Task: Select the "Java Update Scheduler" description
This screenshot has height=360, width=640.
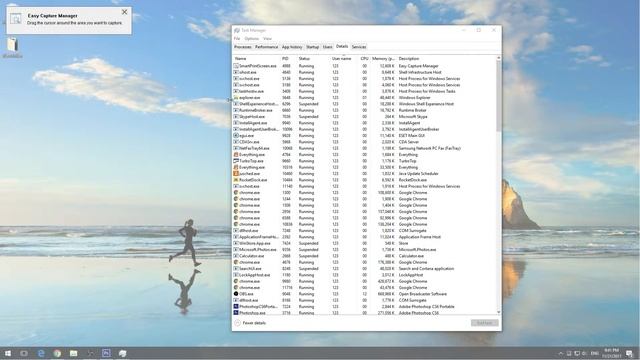Action: coord(418,173)
